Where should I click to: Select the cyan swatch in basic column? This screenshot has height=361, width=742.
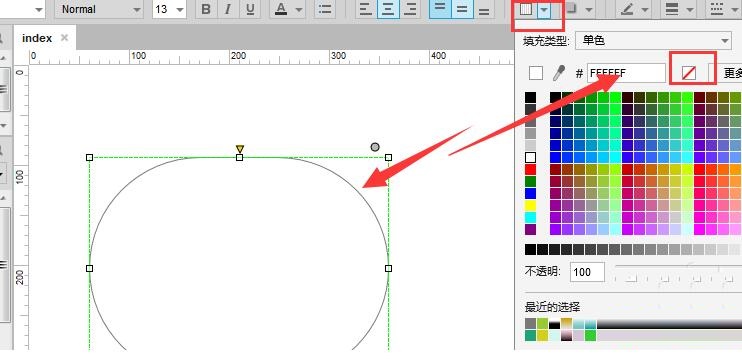click(x=530, y=218)
